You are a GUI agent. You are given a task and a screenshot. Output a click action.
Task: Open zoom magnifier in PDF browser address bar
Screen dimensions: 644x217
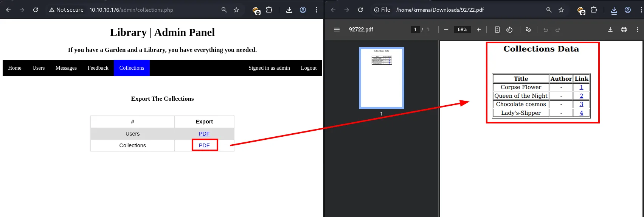coord(549,10)
